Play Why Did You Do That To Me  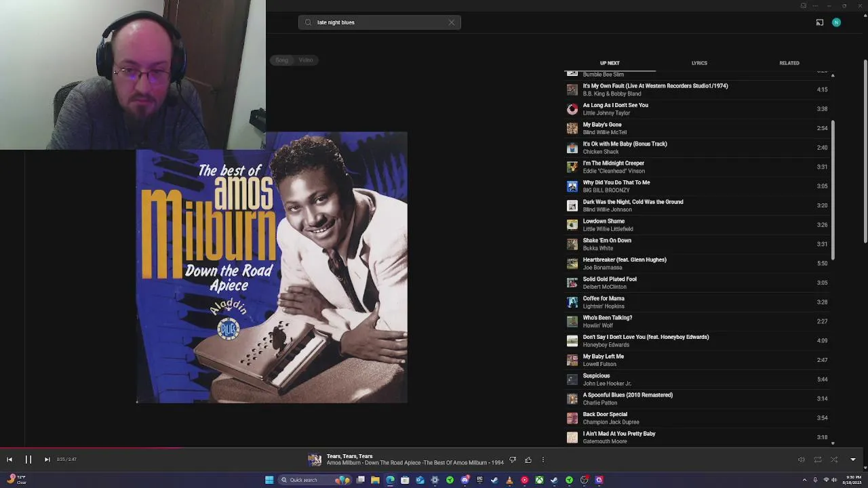698,186
